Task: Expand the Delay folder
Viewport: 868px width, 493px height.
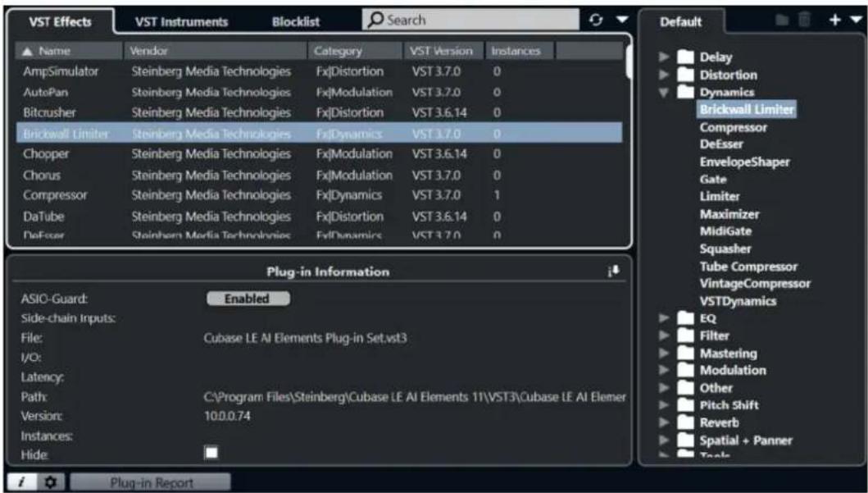Action: tap(664, 57)
